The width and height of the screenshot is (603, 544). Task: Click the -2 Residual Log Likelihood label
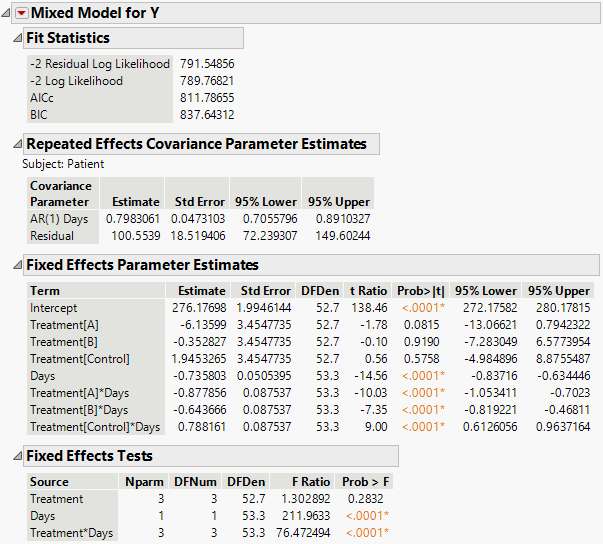100,64
